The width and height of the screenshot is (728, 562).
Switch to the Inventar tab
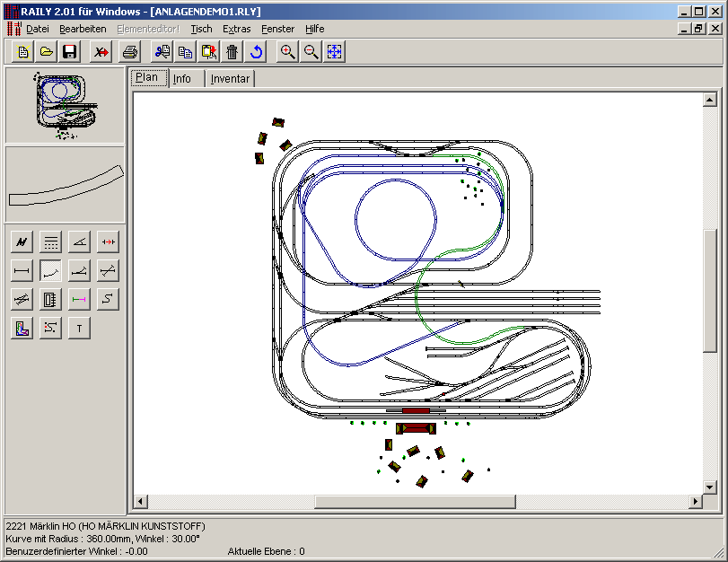[230, 79]
